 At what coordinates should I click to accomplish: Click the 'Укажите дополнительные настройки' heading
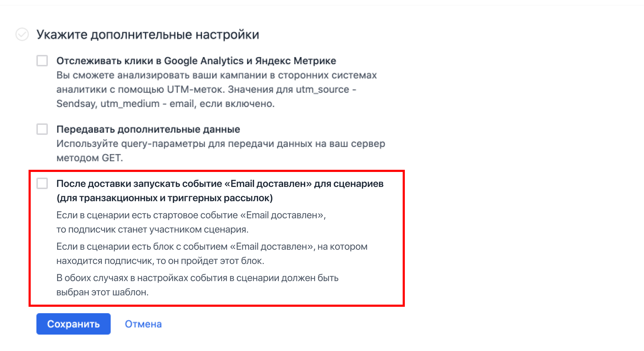pos(148,35)
